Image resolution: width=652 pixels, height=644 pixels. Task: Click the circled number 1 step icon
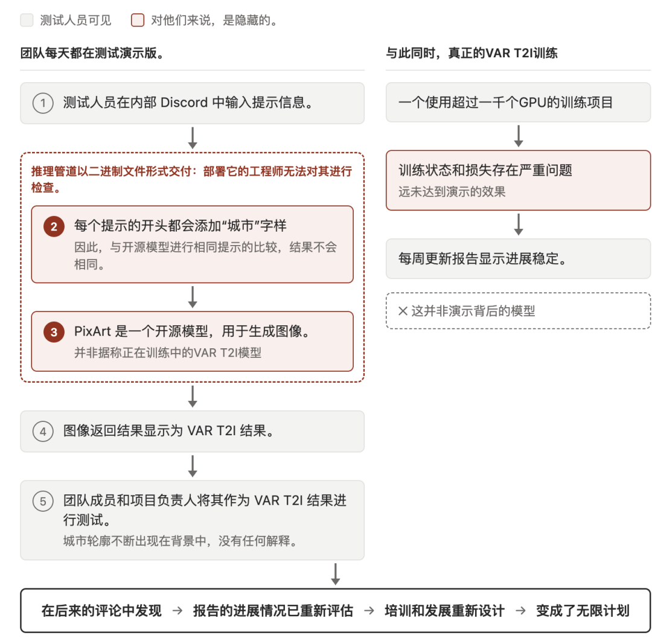pos(43,103)
